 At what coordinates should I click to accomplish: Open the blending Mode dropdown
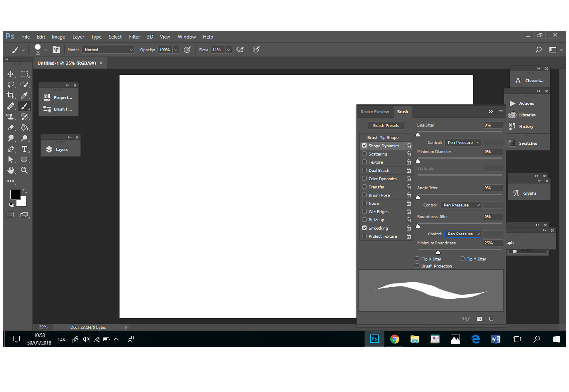[108, 50]
